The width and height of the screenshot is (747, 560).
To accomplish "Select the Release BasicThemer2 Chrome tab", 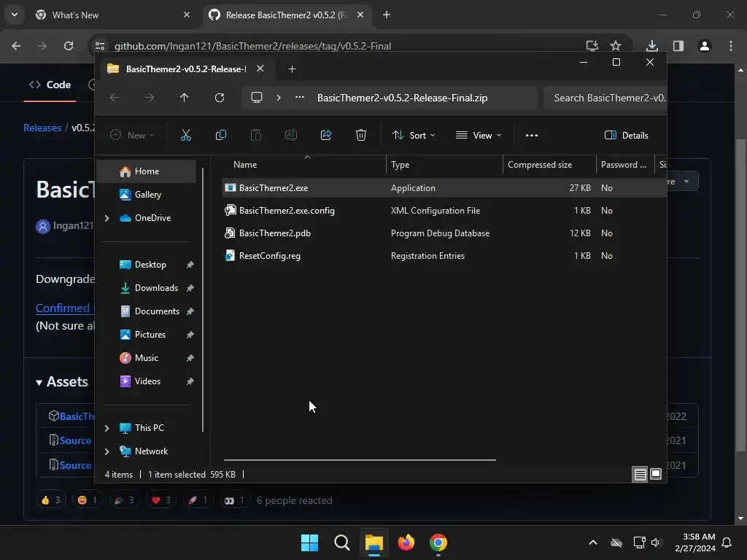I will (x=286, y=15).
